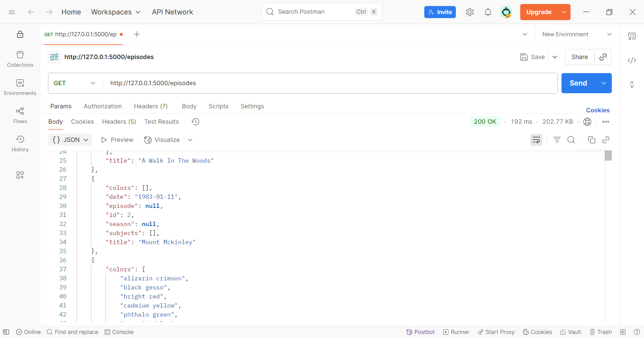
Task: Open the notifications bell
Action: tap(488, 12)
